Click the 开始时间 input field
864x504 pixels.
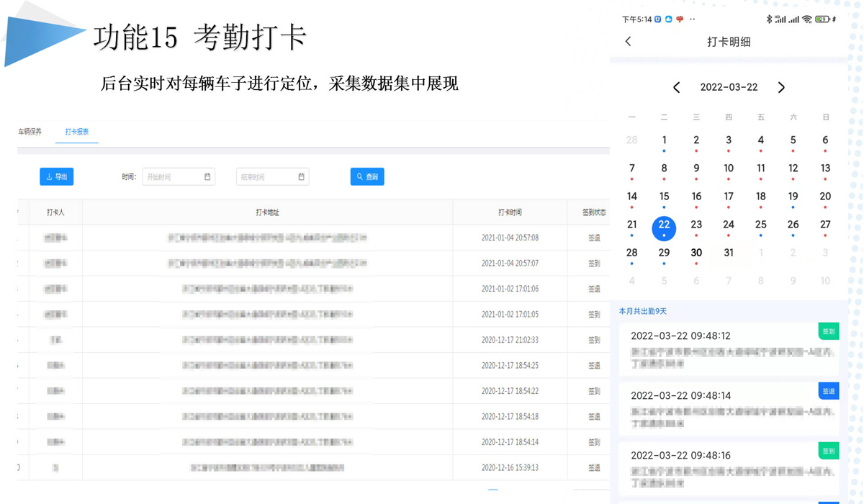click(173, 176)
